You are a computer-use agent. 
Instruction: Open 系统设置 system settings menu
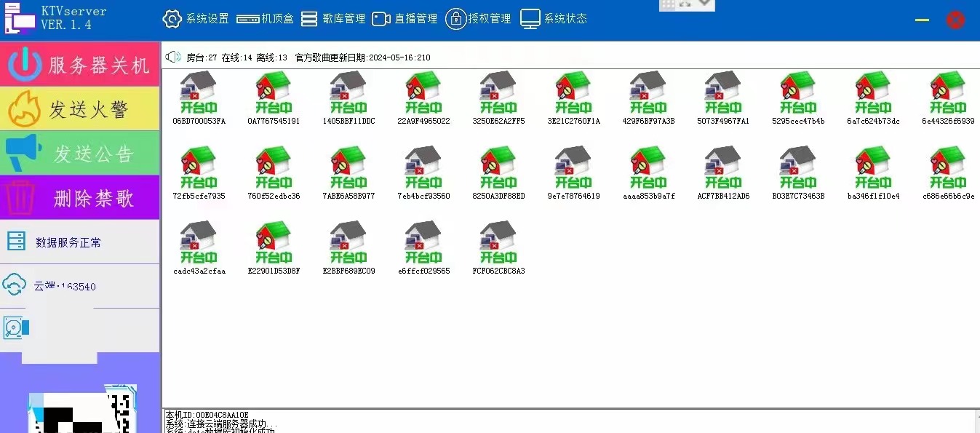[196, 19]
